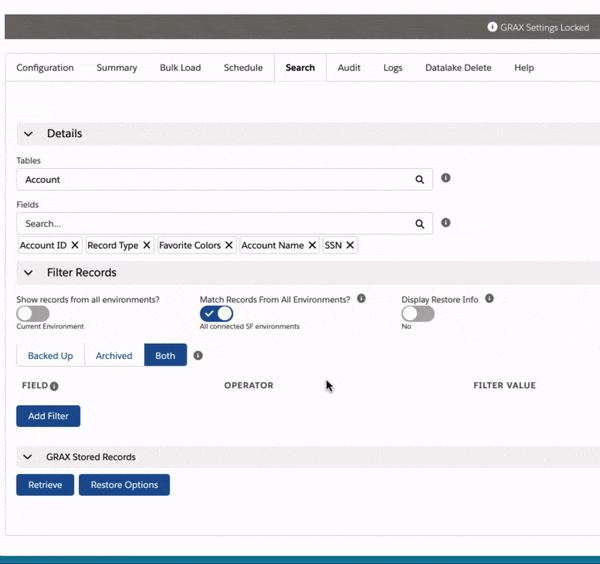The height and width of the screenshot is (564, 600).
Task: Click the Favorite Colors tag label
Action: 190,245
